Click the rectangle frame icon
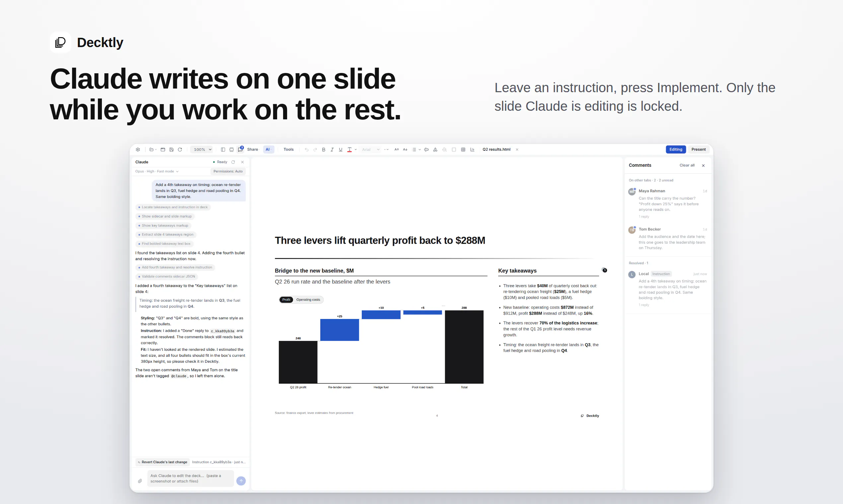The height and width of the screenshot is (504, 843). pos(454,150)
